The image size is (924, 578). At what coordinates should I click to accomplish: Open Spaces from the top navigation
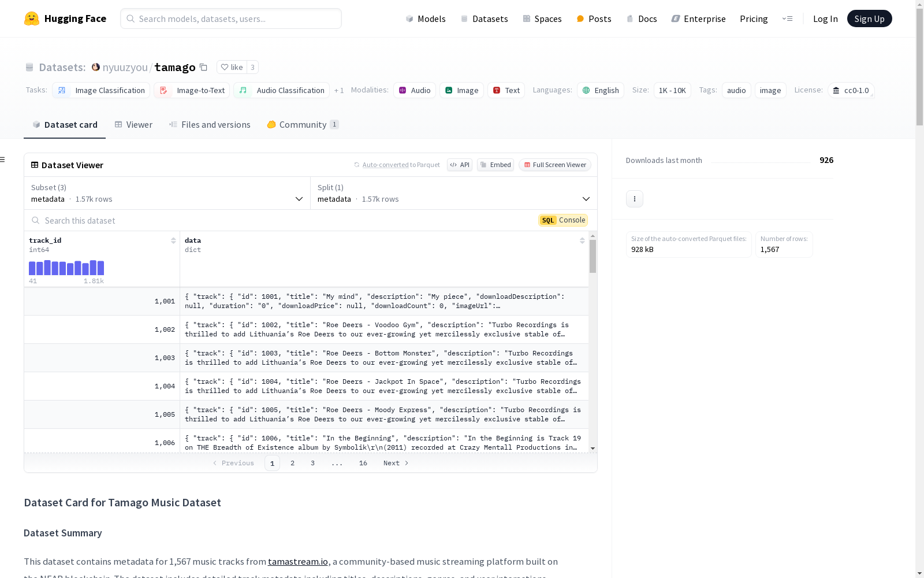point(542,18)
